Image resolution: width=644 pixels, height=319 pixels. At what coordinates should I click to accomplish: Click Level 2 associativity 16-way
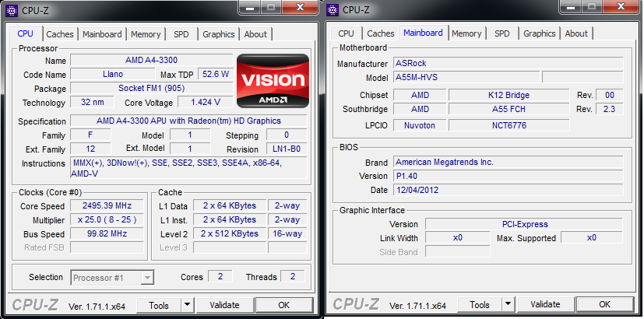point(287,233)
